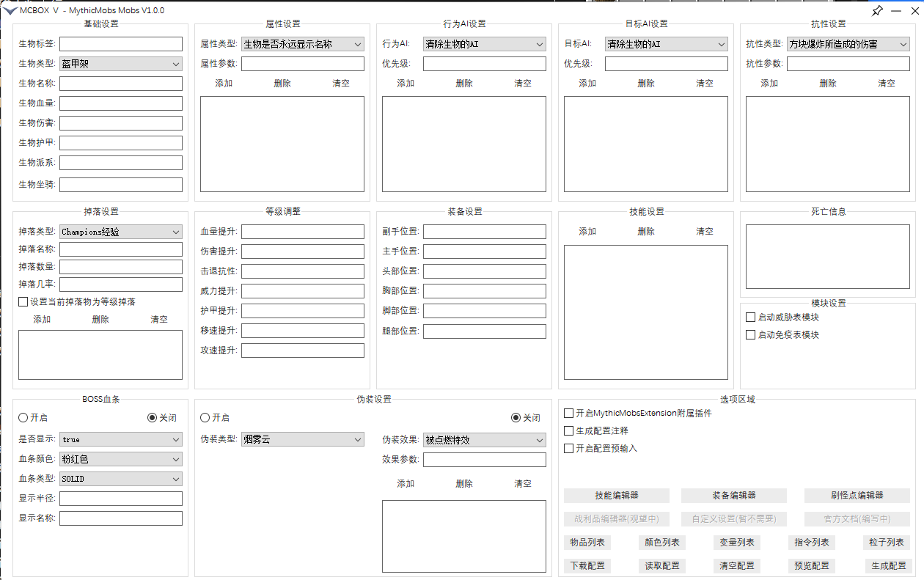Open 变量列表 button
The width and height of the screenshot is (924, 580).
click(737, 543)
